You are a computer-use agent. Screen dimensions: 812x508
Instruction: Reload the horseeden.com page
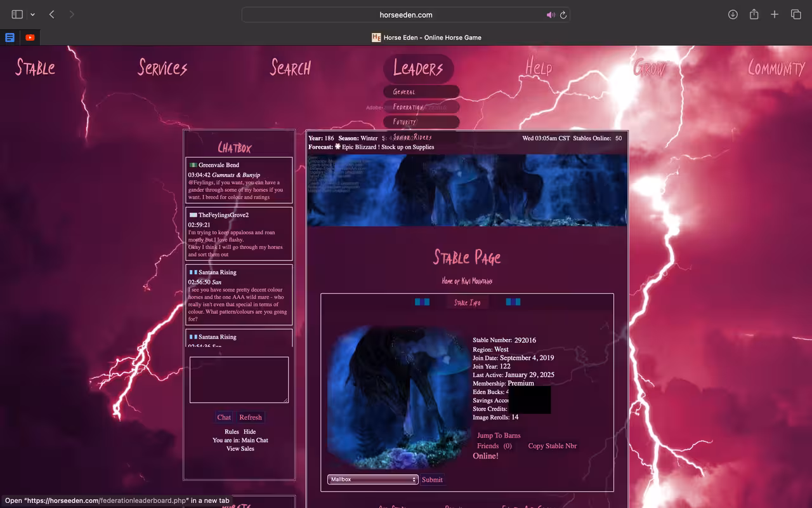click(x=563, y=15)
